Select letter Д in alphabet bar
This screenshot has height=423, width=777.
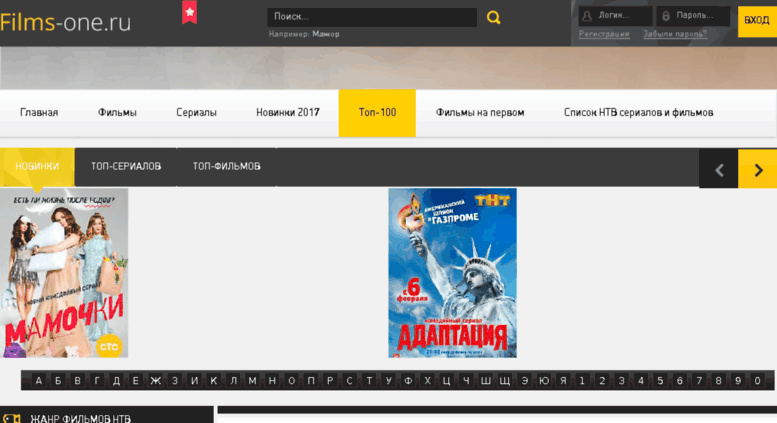[x=116, y=380]
